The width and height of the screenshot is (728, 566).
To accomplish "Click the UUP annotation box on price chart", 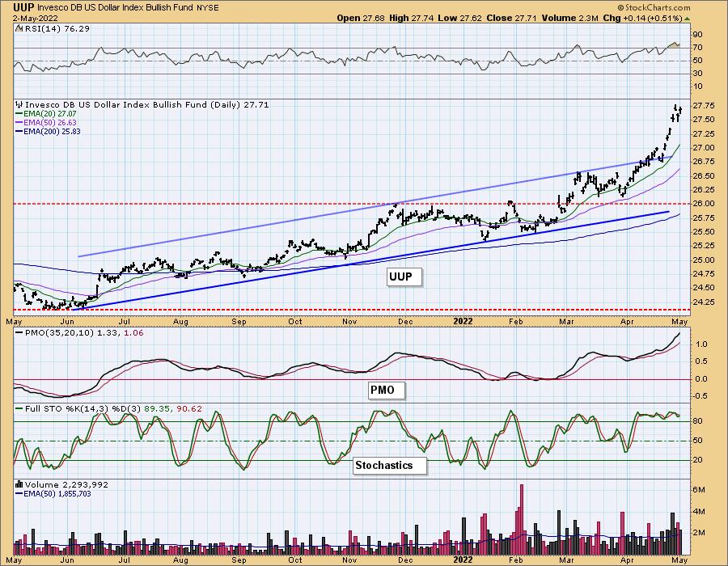I will pyautogui.click(x=404, y=277).
